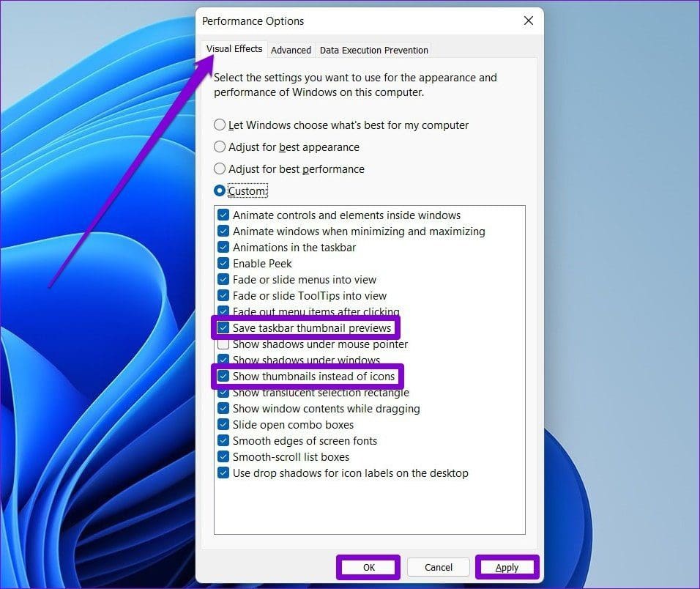Select the Custom radio option

pos(219,190)
